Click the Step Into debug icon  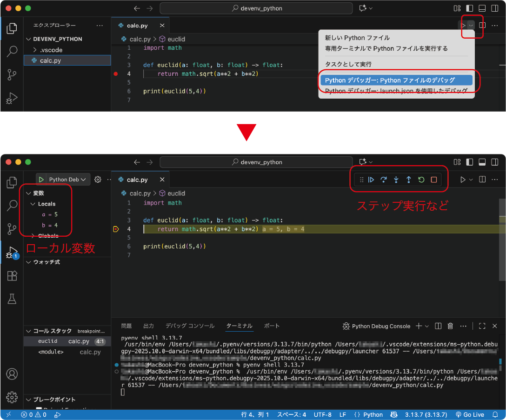coord(395,180)
